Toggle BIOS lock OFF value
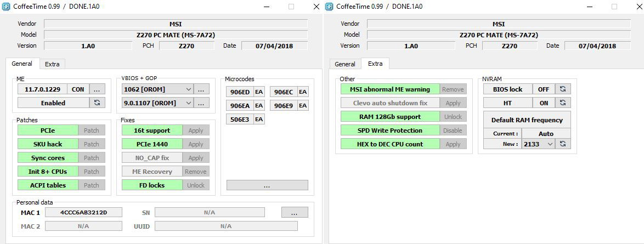 click(x=544, y=89)
